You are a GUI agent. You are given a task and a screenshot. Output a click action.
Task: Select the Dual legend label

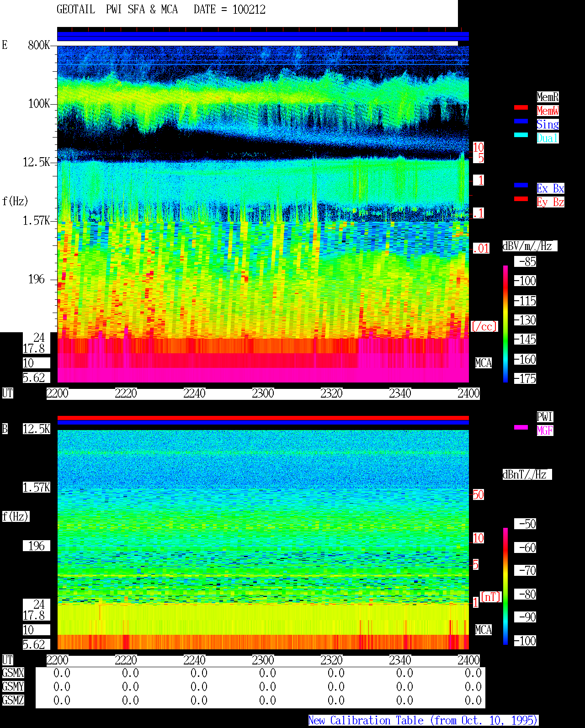pos(548,138)
